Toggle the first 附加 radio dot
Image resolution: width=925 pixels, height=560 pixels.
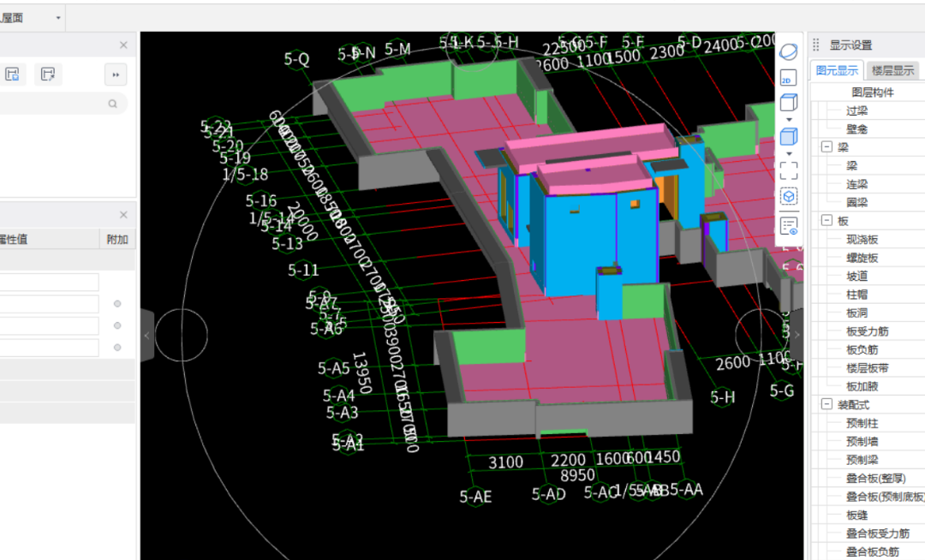(117, 304)
